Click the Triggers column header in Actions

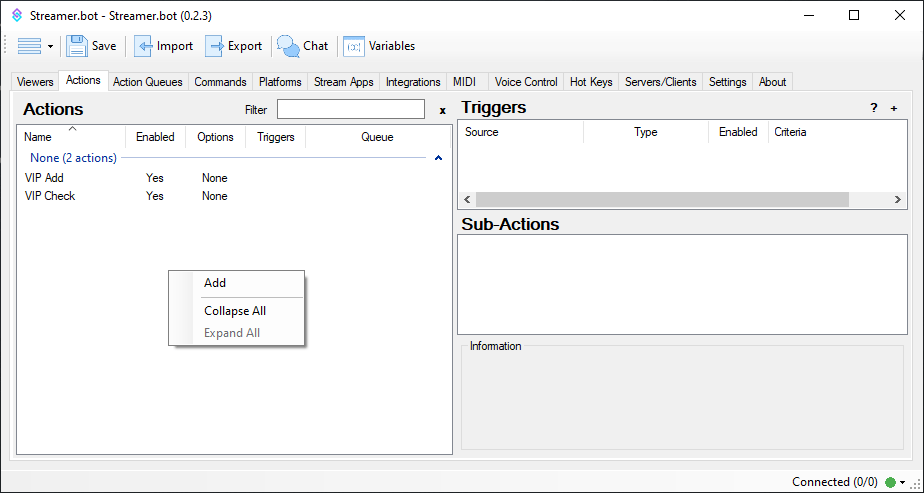point(276,137)
